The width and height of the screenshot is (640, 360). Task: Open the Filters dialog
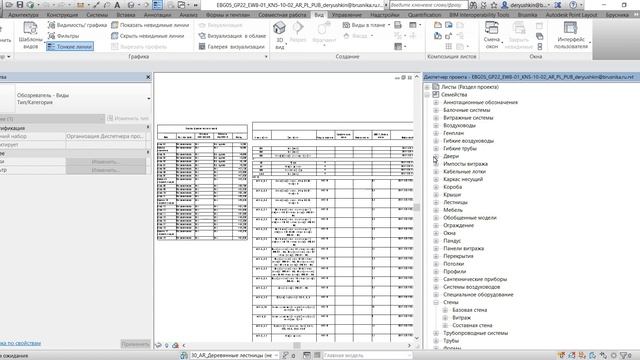pos(63,36)
